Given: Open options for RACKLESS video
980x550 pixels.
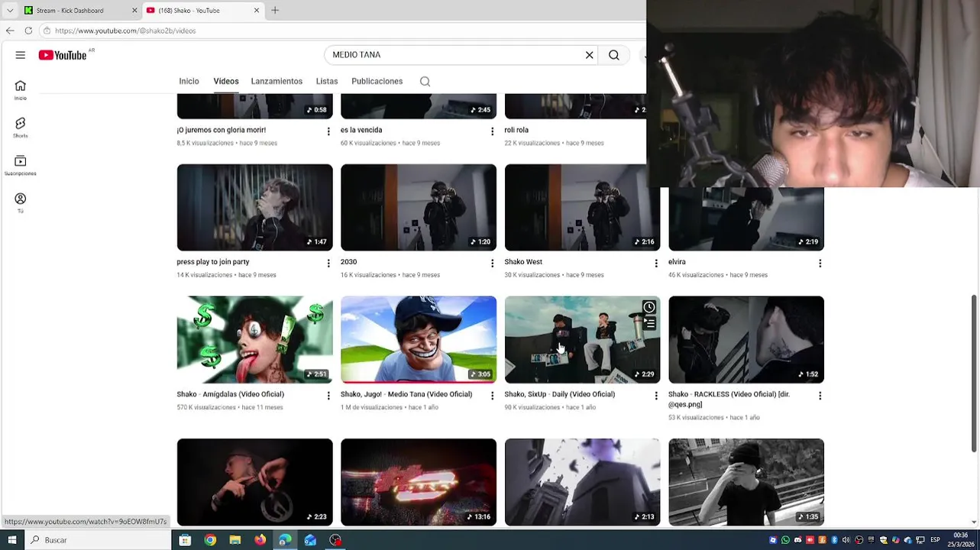Looking at the screenshot, I should [820, 396].
